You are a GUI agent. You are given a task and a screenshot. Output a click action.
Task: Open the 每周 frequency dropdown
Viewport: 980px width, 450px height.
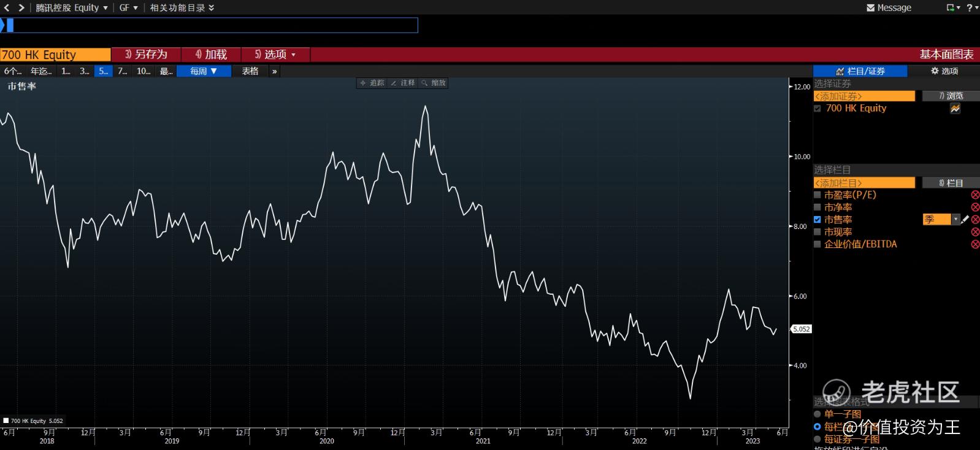(x=204, y=71)
